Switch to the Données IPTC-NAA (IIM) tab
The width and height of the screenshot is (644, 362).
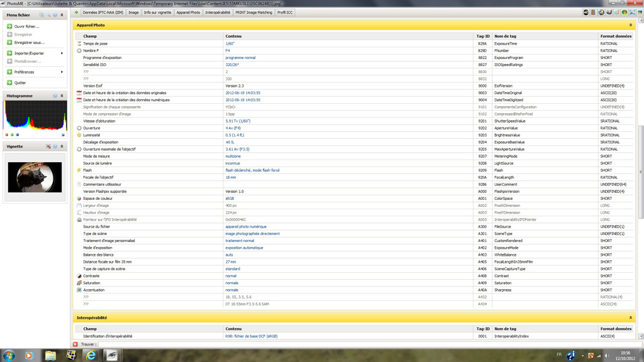(103, 13)
